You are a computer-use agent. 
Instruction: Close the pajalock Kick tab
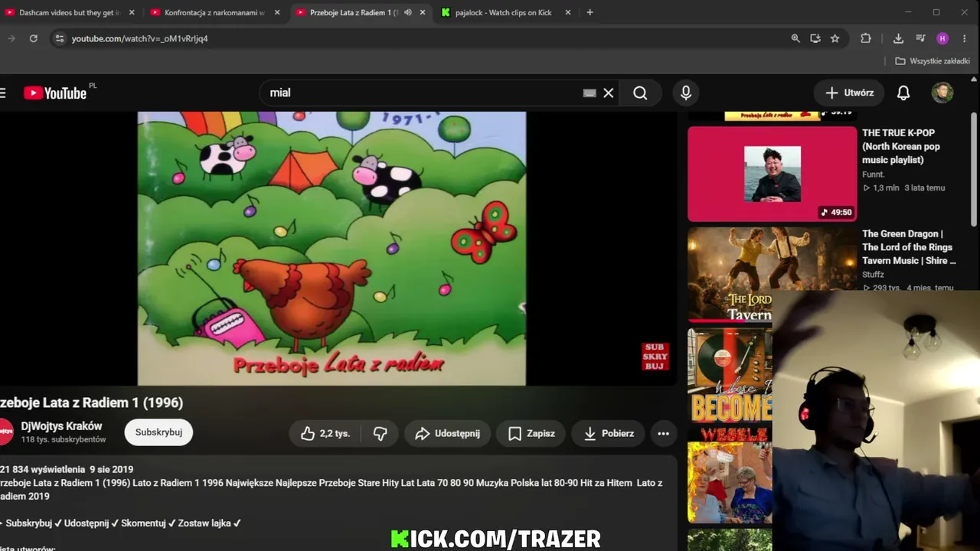pos(567,12)
